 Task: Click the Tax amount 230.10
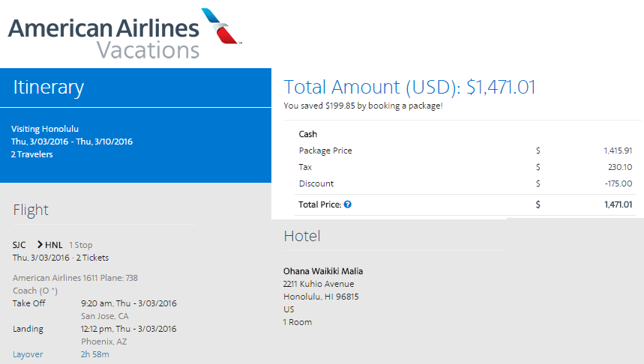click(x=620, y=167)
